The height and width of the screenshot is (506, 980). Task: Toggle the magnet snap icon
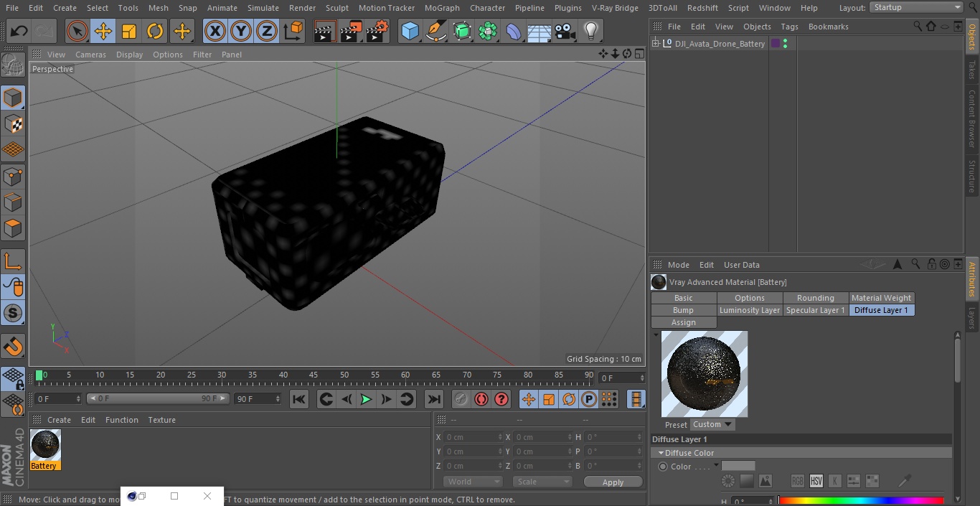coord(13,346)
